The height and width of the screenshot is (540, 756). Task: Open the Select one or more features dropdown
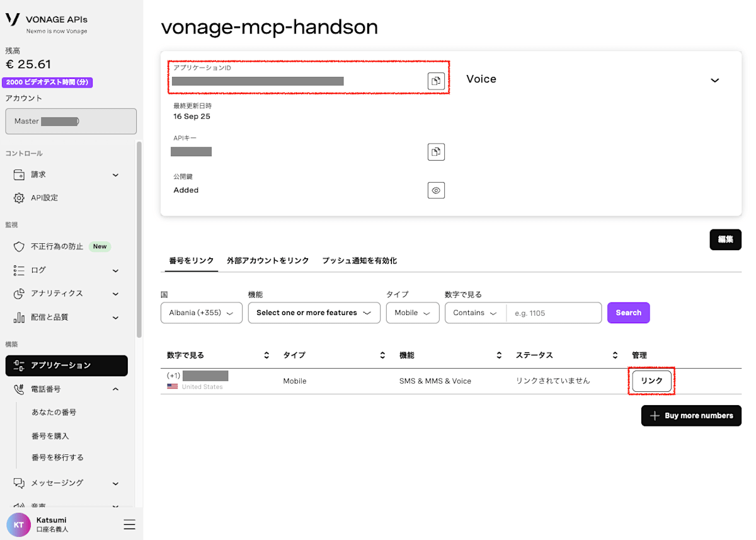[x=314, y=313]
